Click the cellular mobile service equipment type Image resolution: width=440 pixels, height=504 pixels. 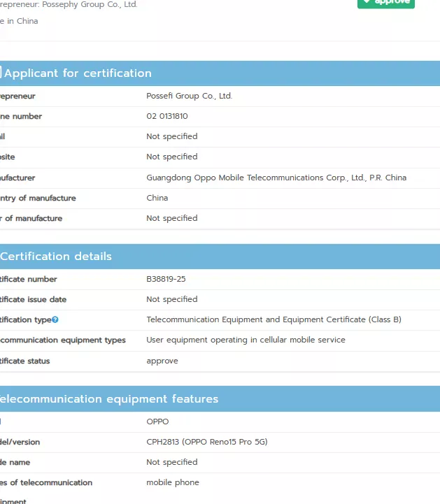point(246,340)
